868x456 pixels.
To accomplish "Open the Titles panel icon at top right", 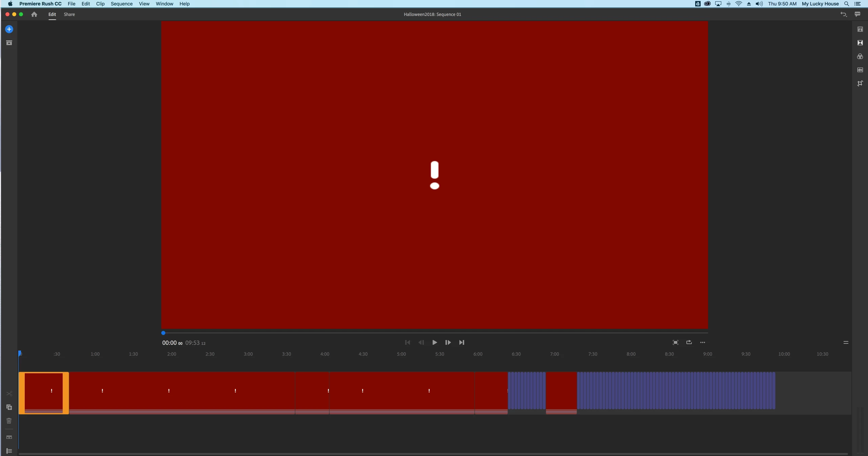I will pyautogui.click(x=860, y=29).
